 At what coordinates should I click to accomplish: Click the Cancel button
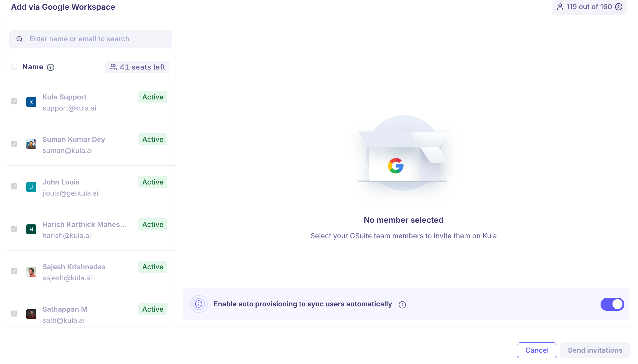[x=537, y=350]
